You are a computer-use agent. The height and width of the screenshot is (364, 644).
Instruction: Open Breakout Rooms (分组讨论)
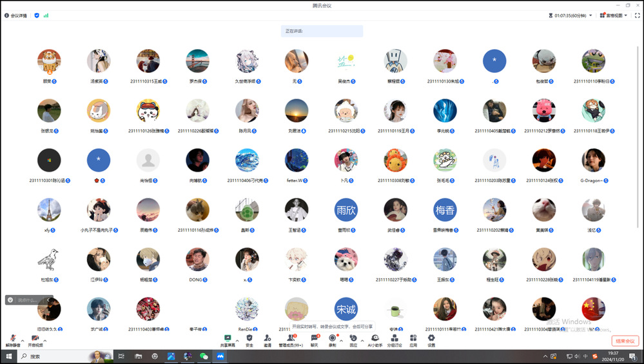click(x=395, y=339)
